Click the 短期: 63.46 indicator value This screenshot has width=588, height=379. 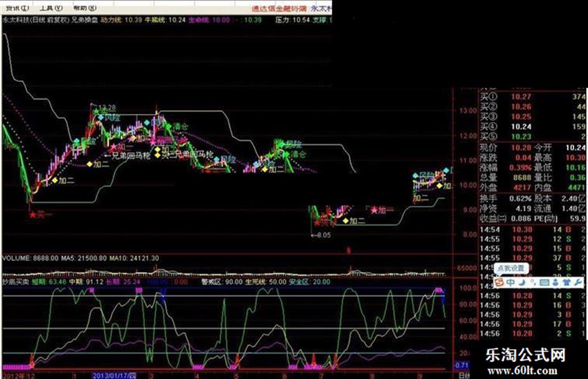pos(49,282)
